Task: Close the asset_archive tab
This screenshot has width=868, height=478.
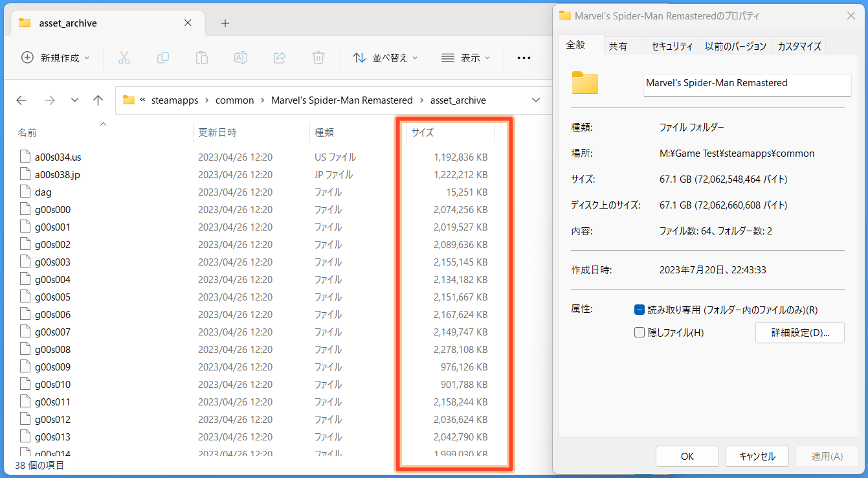Action: [x=188, y=23]
